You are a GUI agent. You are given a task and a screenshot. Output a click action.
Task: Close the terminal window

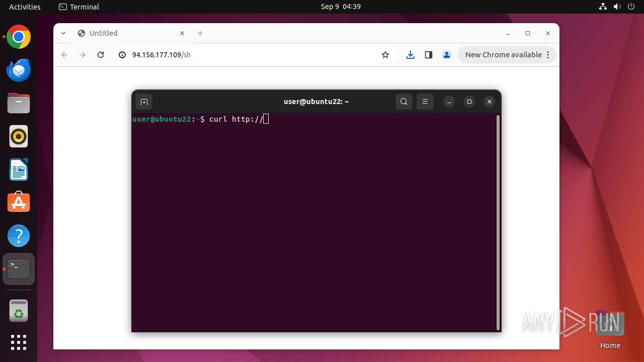pyautogui.click(x=490, y=102)
